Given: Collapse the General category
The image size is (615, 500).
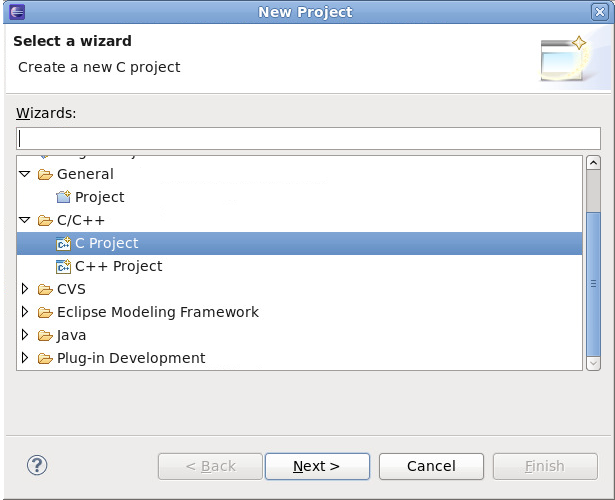Looking at the screenshot, I should (25, 174).
